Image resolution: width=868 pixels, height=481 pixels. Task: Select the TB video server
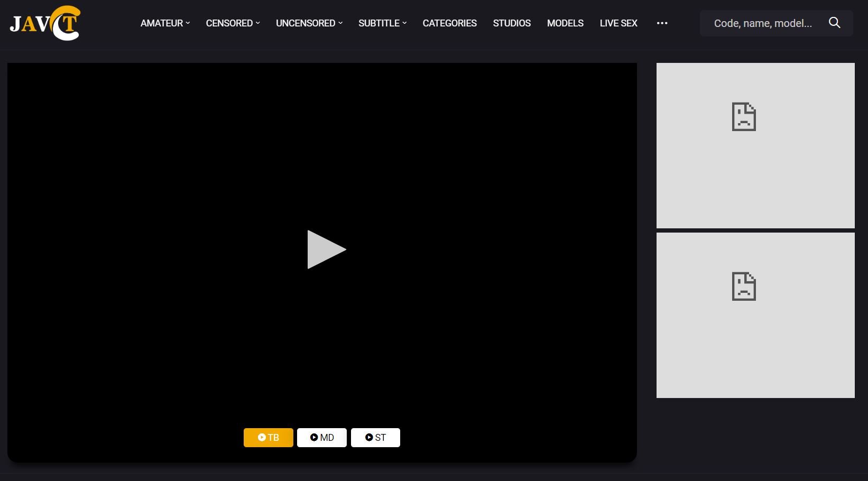pyautogui.click(x=268, y=438)
